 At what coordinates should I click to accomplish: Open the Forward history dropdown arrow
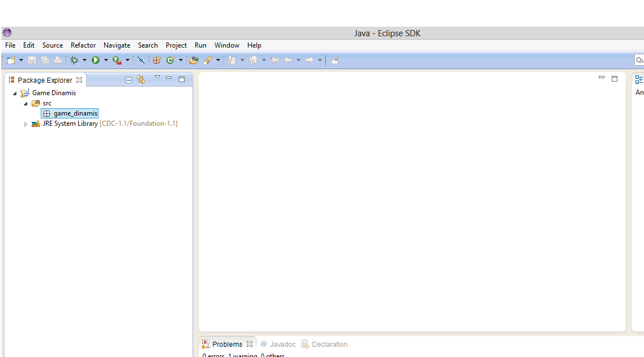320,61
